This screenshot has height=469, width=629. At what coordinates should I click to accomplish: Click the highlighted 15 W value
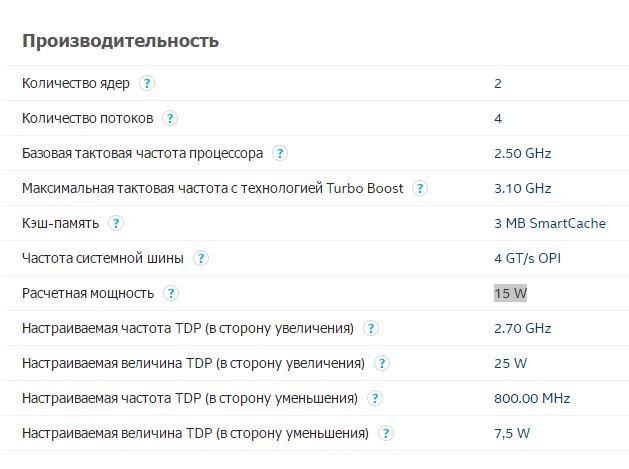510,293
